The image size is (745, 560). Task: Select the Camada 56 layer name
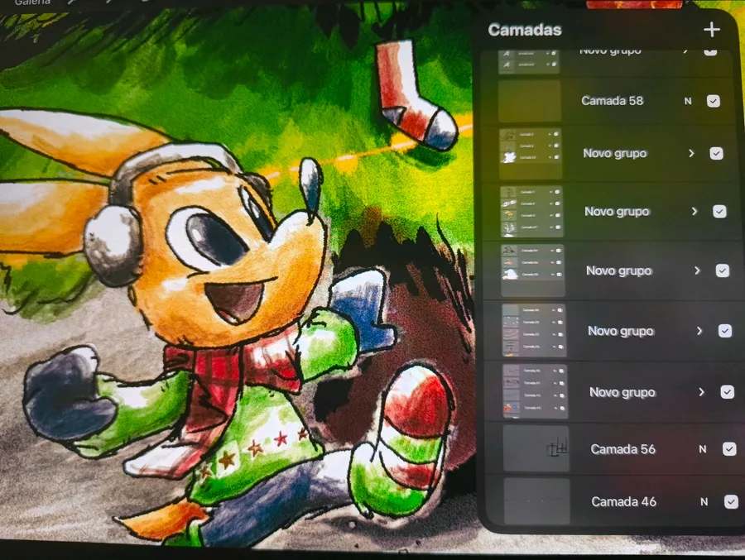tap(622, 449)
